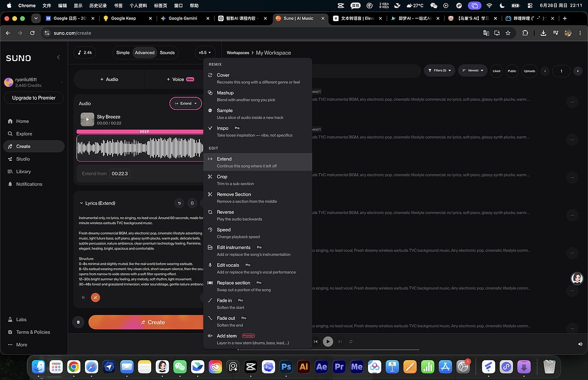
Task: Open Photoshop from the Dock
Action: click(x=286, y=367)
